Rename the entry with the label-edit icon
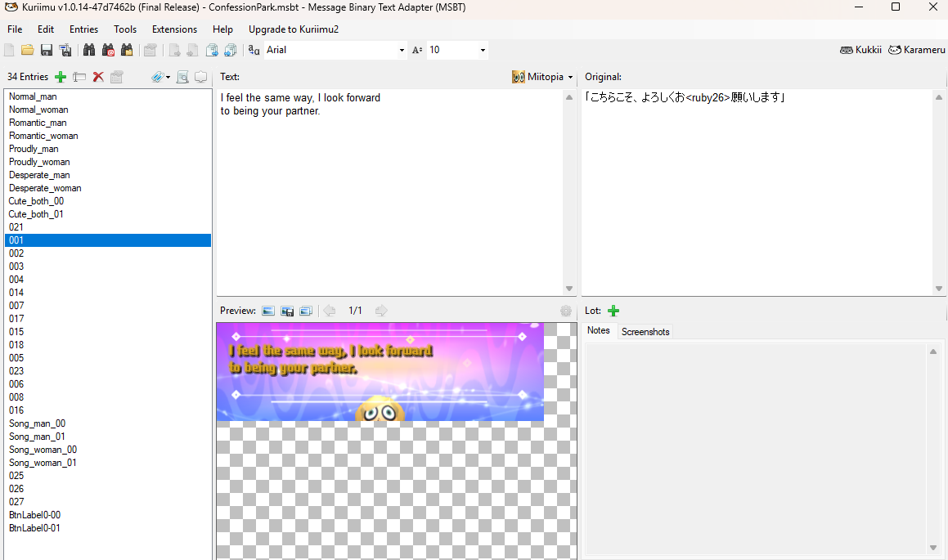The width and height of the screenshot is (948, 560). 79,77
